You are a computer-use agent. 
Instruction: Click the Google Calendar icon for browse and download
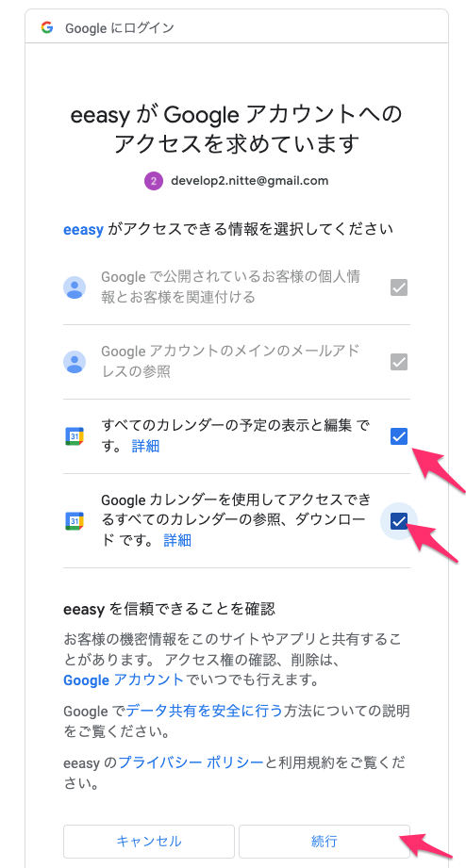coord(75,520)
